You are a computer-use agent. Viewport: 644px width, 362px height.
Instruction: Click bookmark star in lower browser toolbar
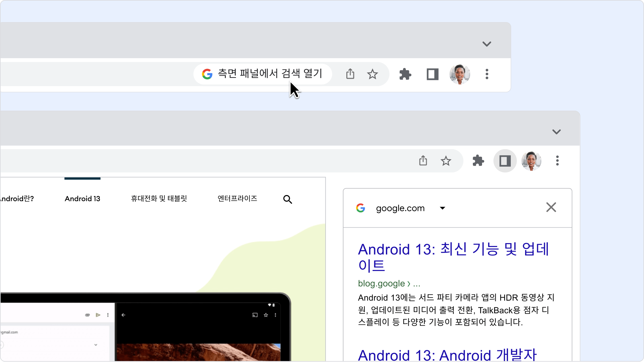(x=446, y=161)
